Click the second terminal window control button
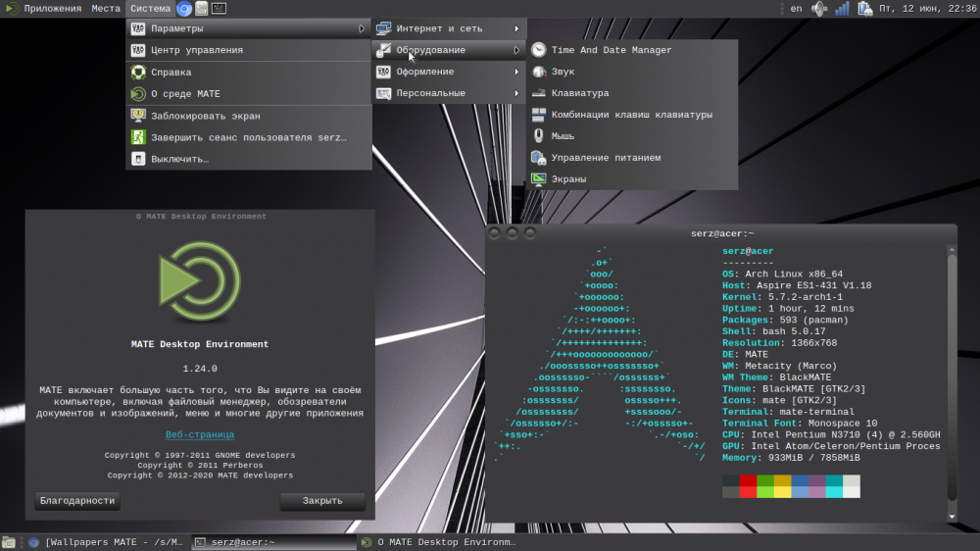Screen dimensions: 980x551 tap(512, 233)
